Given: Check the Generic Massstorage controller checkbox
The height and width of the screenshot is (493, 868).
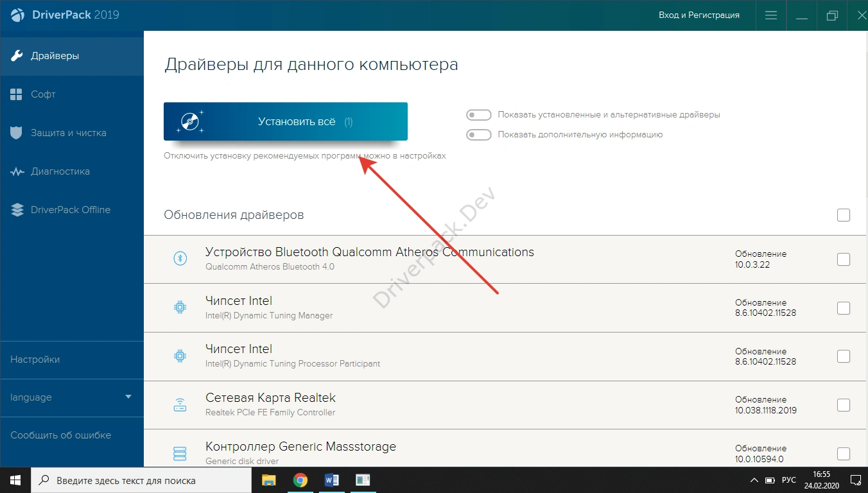Looking at the screenshot, I should pyautogui.click(x=844, y=454).
